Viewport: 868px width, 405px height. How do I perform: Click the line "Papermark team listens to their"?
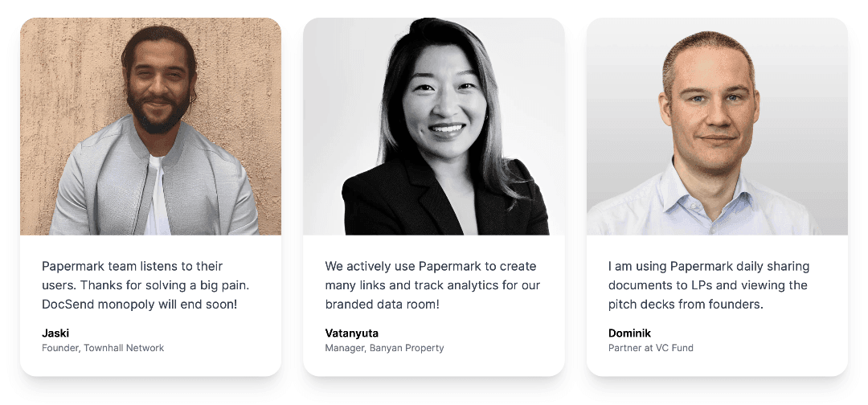pyautogui.click(x=132, y=266)
